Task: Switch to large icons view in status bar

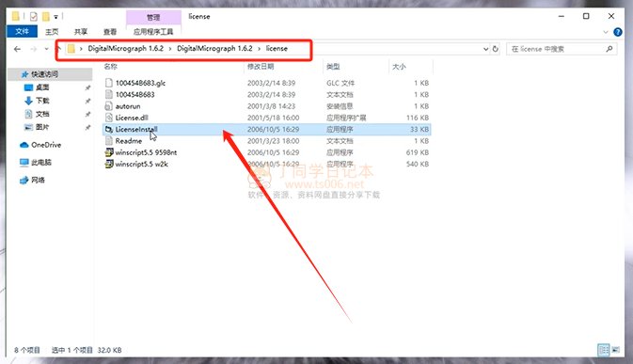Action: pyautogui.click(x=616, y=350)
